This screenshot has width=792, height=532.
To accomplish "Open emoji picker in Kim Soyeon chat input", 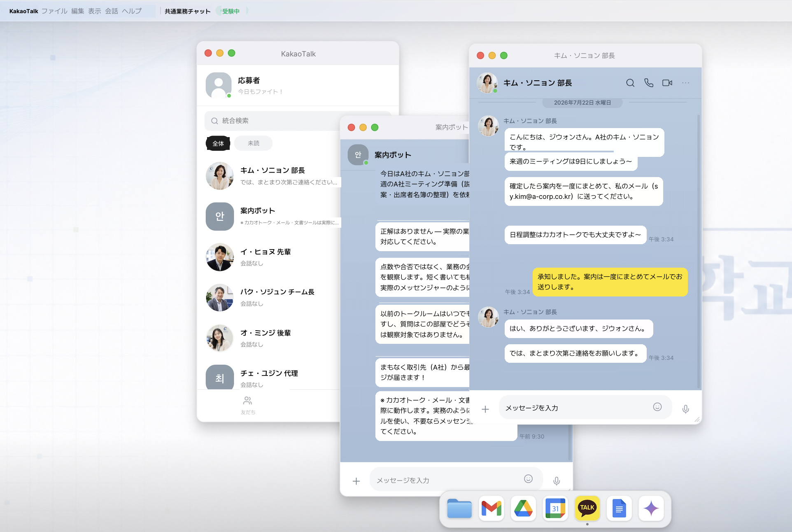I will (x=657, y=407).
